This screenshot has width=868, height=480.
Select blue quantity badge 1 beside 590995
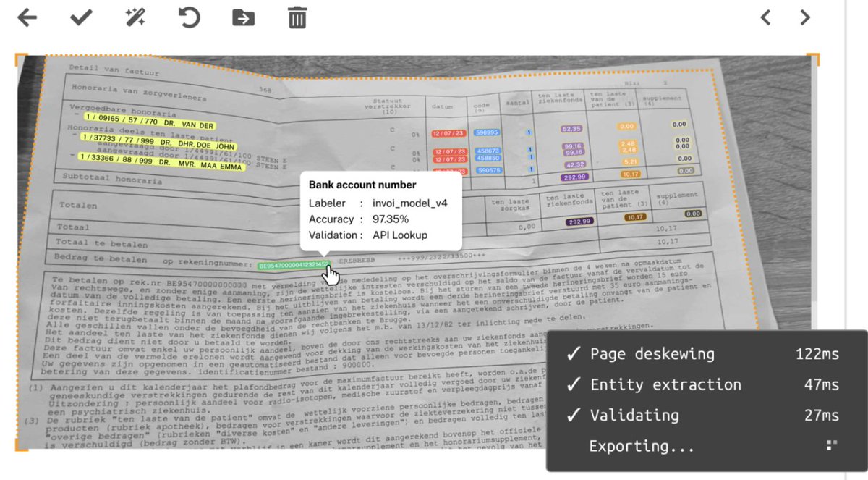tap(529, 132)
